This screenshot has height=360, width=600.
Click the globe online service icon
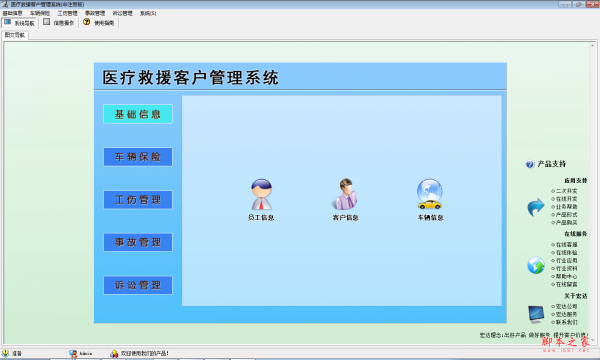[536, 265]
